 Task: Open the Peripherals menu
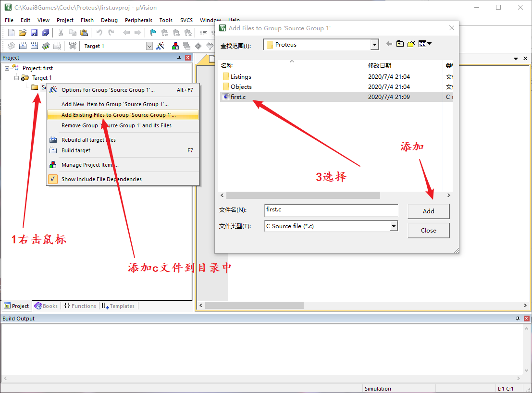pos(138,20)
